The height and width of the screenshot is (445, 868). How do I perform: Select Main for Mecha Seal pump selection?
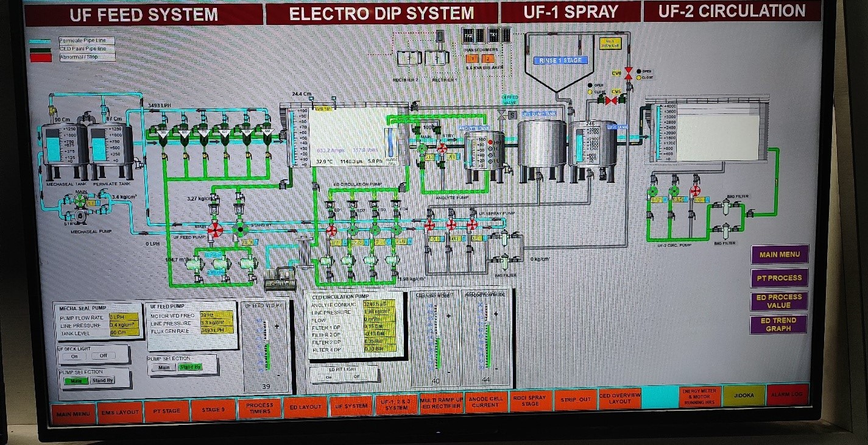click(x=76, y=380)
